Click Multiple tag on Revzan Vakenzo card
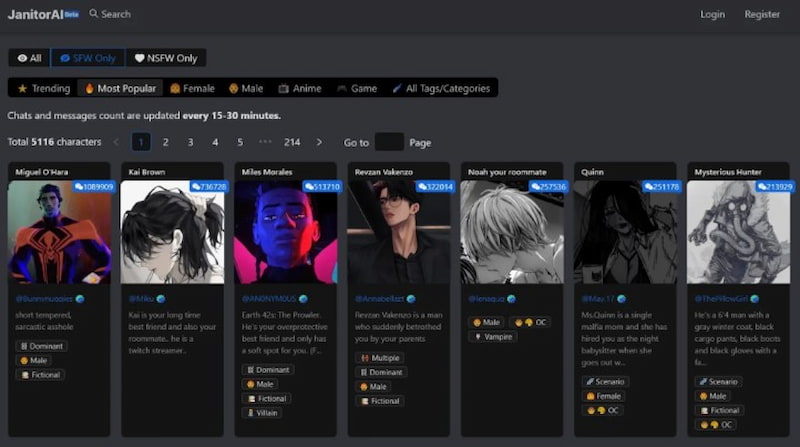The height and width of the screenshot is (447, 800). click(380, 358)
